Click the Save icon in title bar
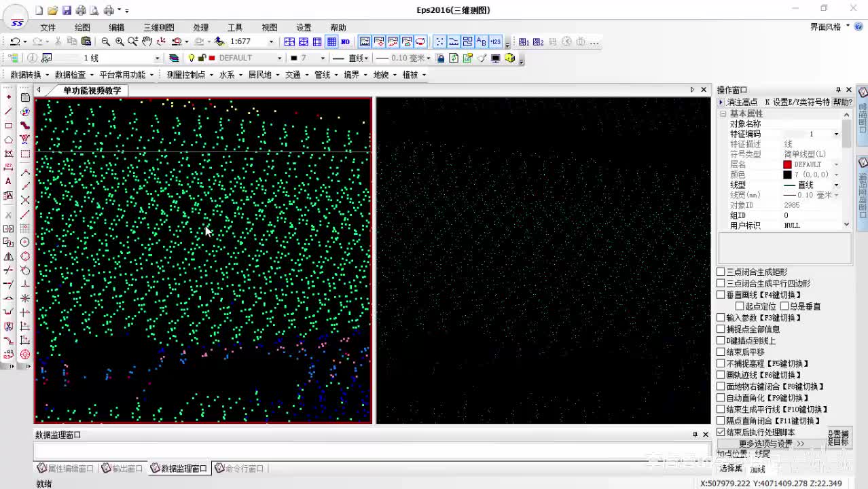The width and height of the screenshot is (868, 489). 67,10
